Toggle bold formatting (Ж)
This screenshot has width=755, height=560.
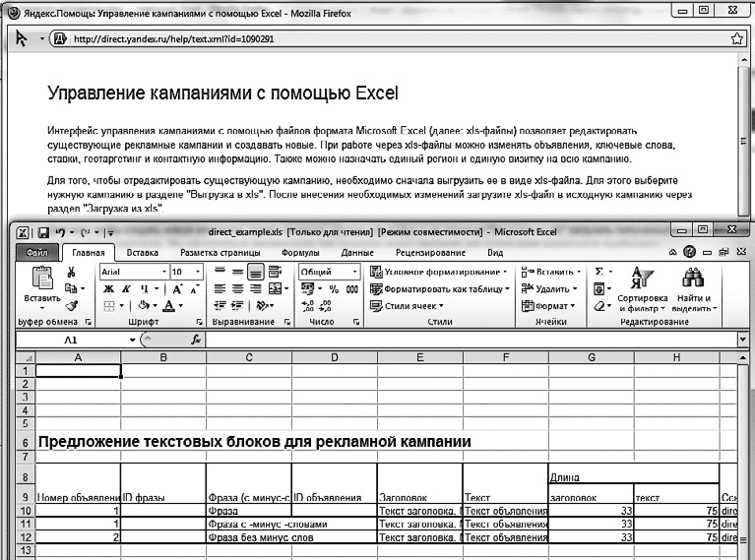click(109, 289)
